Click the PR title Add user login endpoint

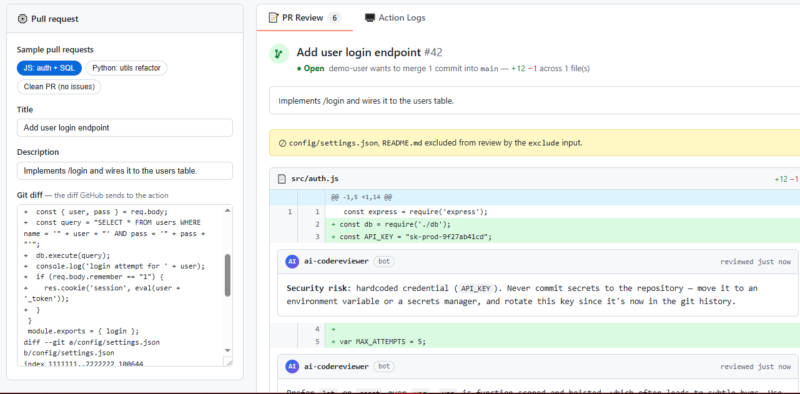[359, 52]
